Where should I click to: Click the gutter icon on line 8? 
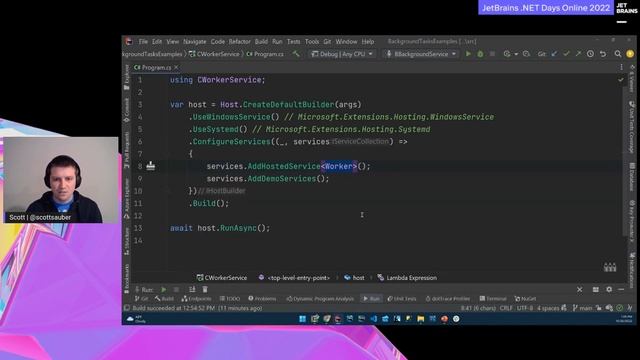tap(151, 166)
